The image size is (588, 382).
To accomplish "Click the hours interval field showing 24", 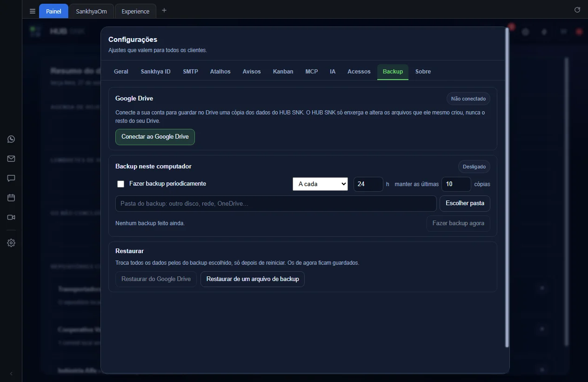I will [368, 184].
